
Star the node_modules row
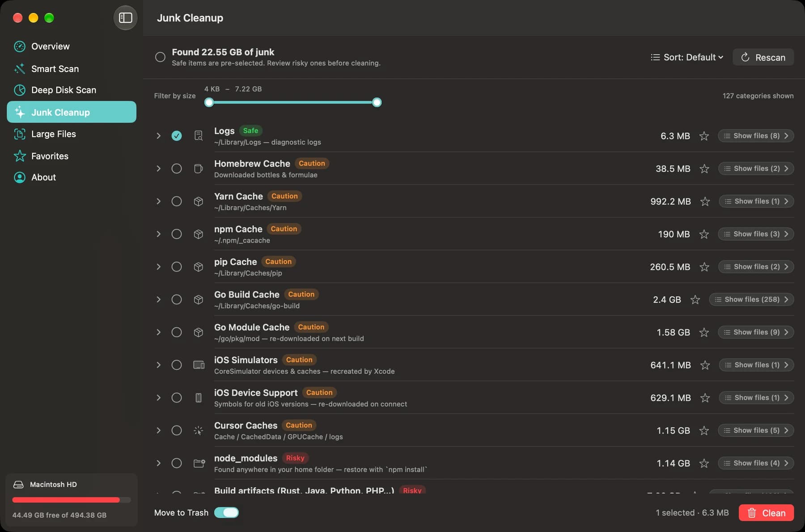[704, 463]
